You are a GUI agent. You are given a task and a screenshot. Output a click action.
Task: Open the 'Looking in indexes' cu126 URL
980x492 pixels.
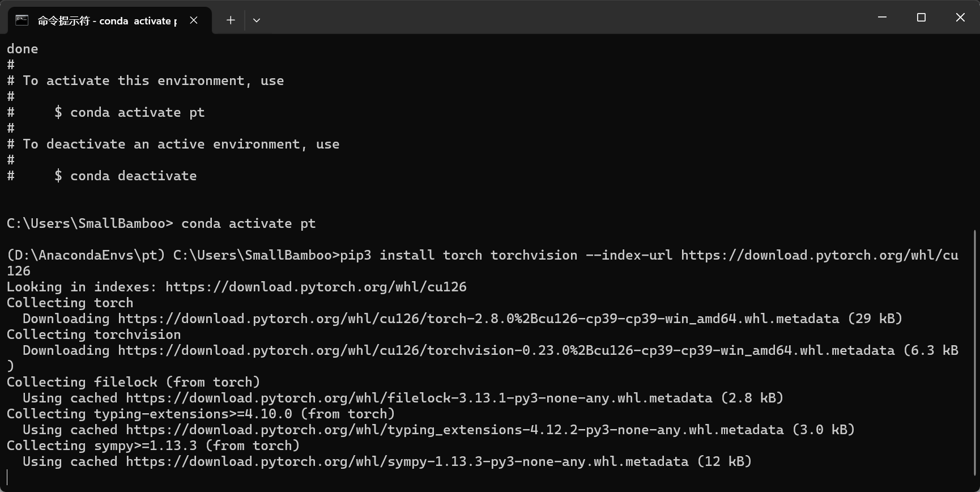pyautogui.click(x=316, y=287)
